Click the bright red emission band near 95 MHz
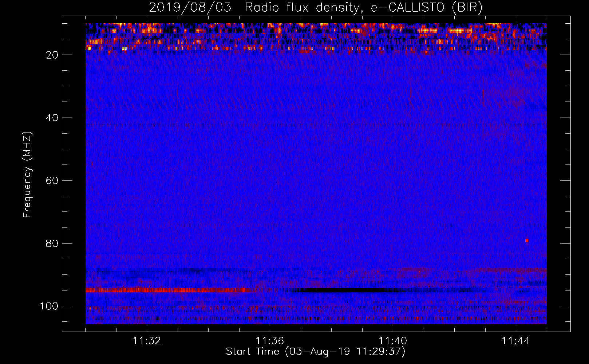The width and height of the screenshot is (589, 364). pyautogui.click(x=171, y=290)
